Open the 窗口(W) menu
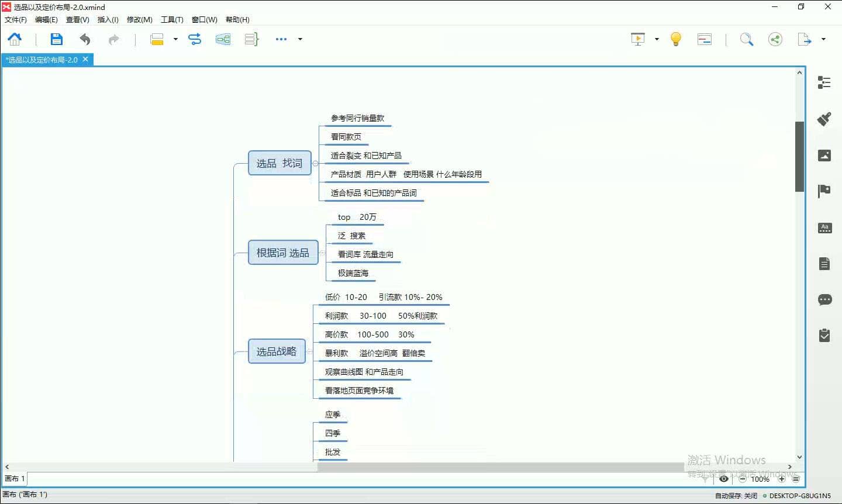Viewport: 842px width, 504px height. tap(205, 20)
